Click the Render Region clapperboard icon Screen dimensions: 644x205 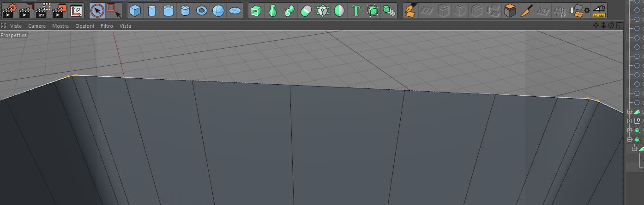pos(26,10)
